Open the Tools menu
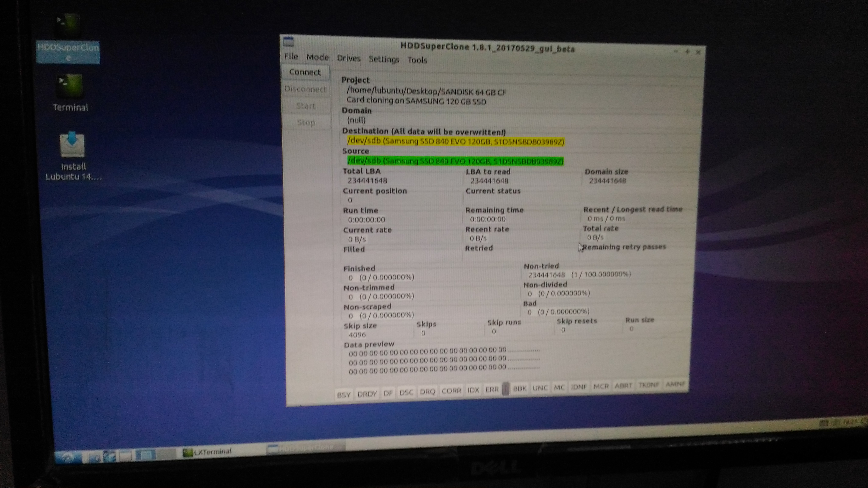 pos(417,60)
